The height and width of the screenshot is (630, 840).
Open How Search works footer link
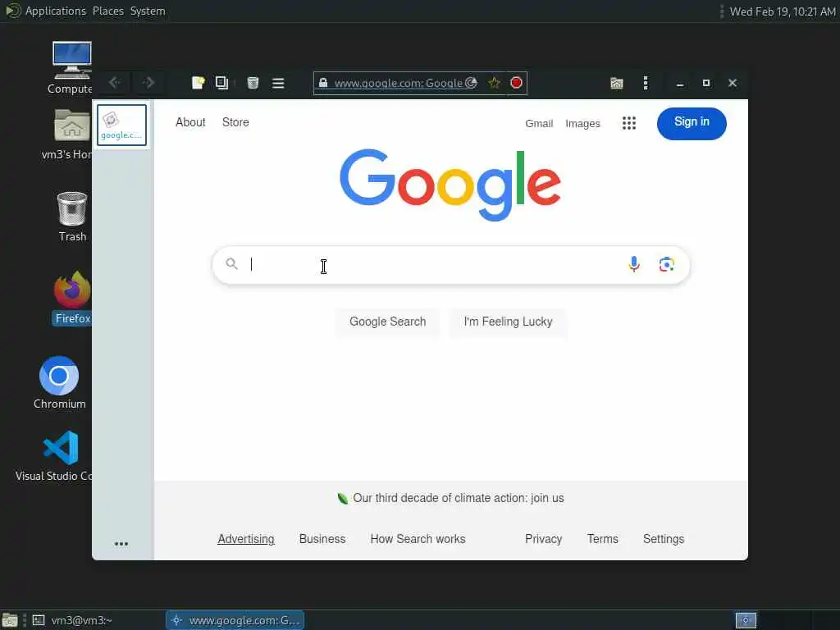(418, 539)
